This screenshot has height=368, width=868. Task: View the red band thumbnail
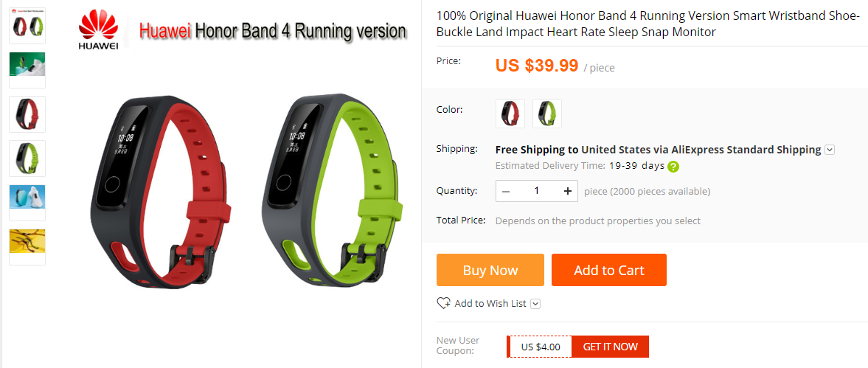tap(27, 114)
